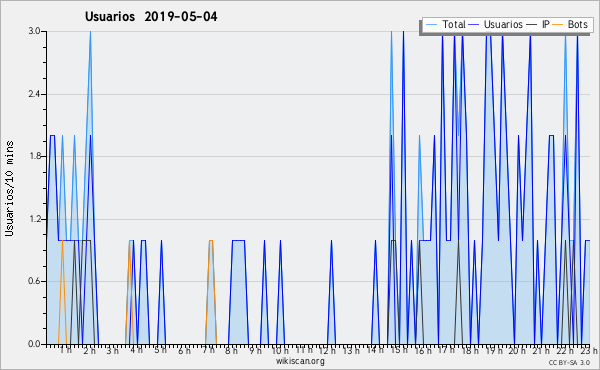The width and height of the screenshot is (600, 370).
Task: Click the x-axis label '19 h'
Action: (x=494, y=350)
